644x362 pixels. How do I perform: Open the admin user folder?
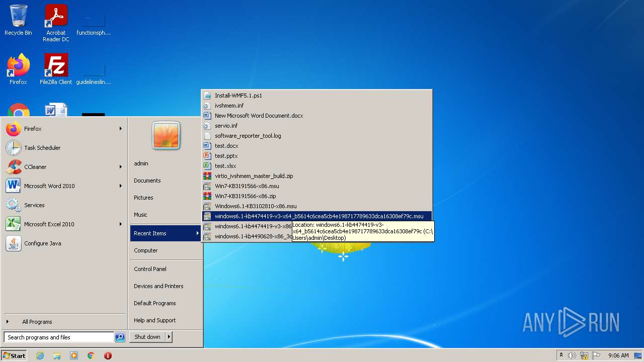pos(141,163)
